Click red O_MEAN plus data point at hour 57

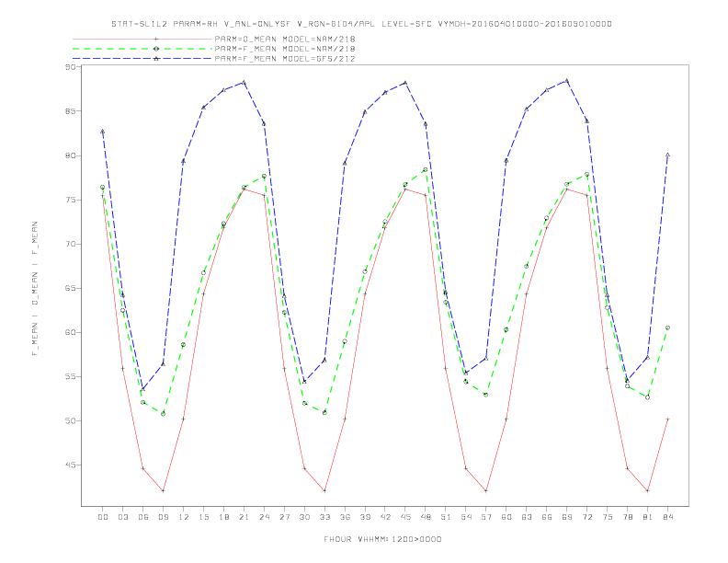(486, 490)
